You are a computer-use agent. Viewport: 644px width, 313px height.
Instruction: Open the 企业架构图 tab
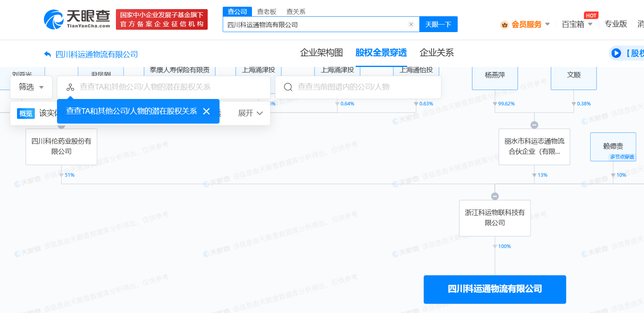[x=321, y=53]
